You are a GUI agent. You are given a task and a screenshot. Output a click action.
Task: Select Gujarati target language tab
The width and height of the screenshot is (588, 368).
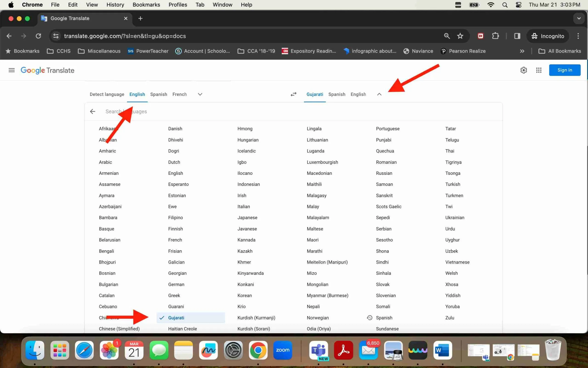click(x=315, y=95)
